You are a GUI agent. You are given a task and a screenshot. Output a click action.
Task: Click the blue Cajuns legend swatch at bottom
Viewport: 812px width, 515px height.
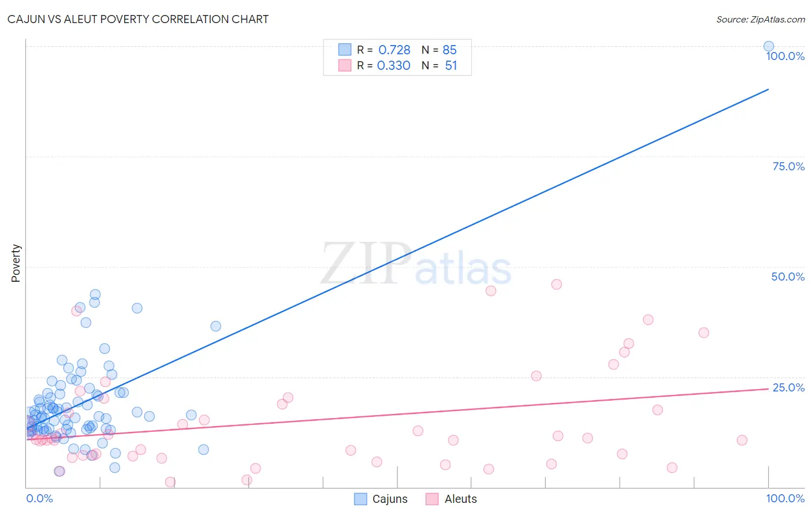(x=360, y=499)
